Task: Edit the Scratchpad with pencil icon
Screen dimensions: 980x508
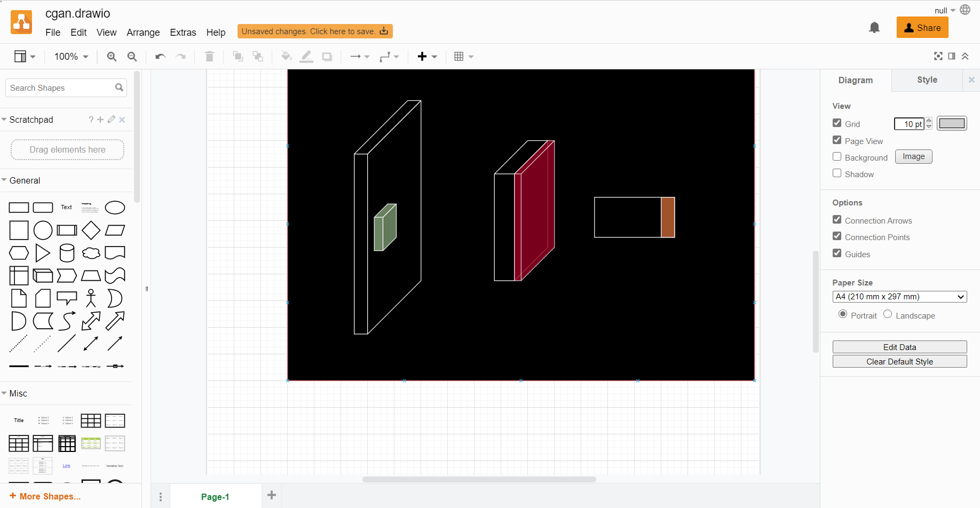Action: coord(111,120)
